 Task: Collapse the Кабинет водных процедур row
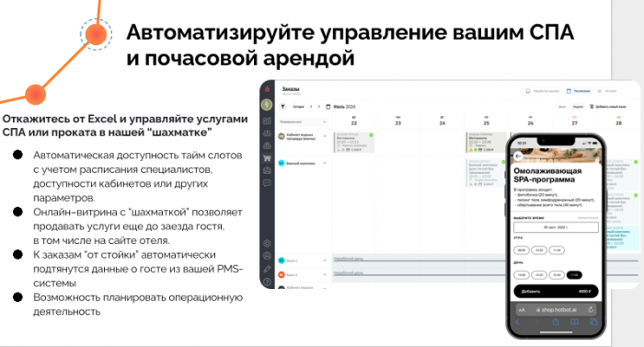coord(325,136)
